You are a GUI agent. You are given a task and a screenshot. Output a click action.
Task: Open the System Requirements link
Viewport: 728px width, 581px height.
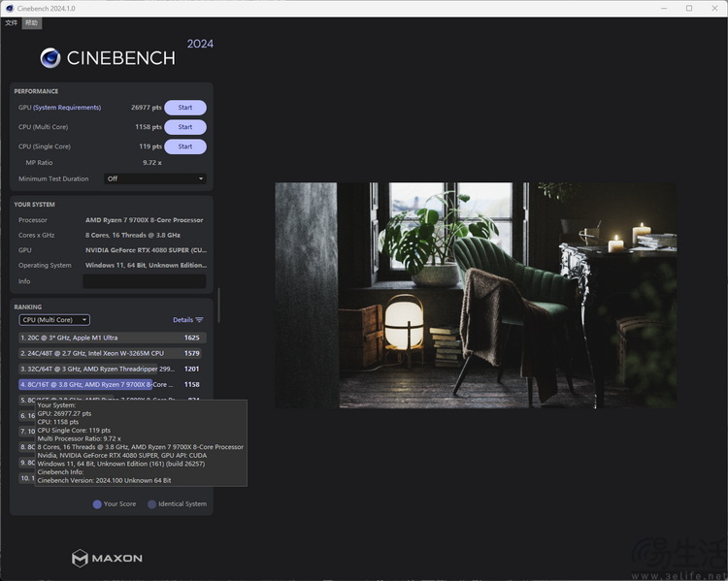pyautogui.click(x=67, y=108)
